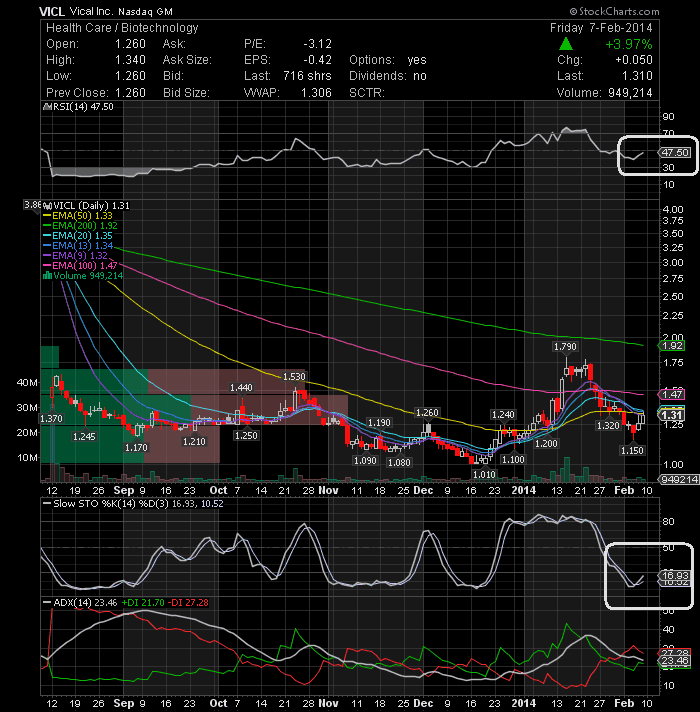700x712 pixels.
Task: Click the green +DI 21.70 label
Action: point(143,603)
